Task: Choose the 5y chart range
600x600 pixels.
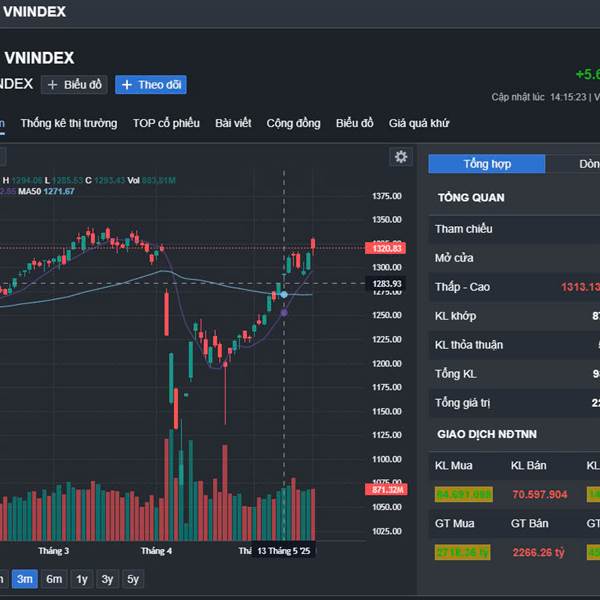Action: point(133,579)
